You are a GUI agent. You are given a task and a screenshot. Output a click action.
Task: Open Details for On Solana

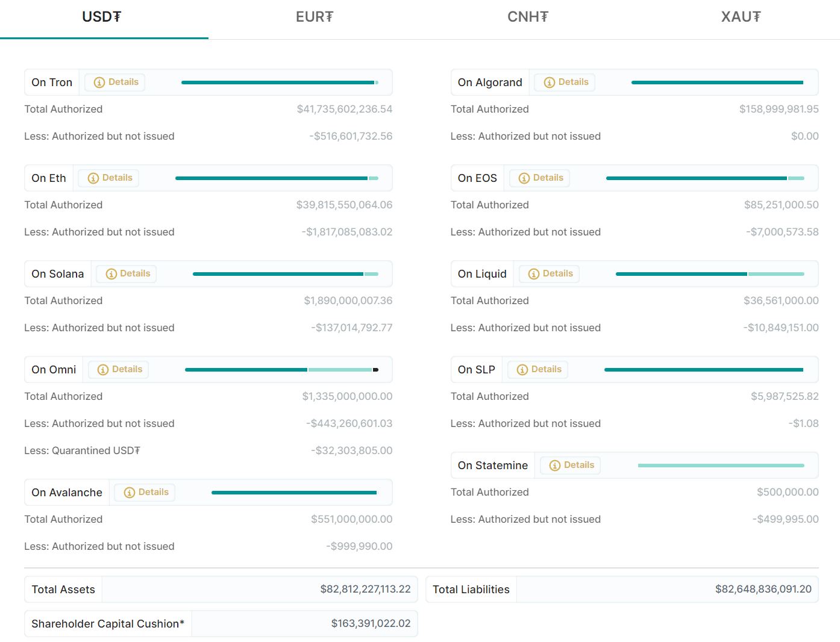click(x=127, y=273)
